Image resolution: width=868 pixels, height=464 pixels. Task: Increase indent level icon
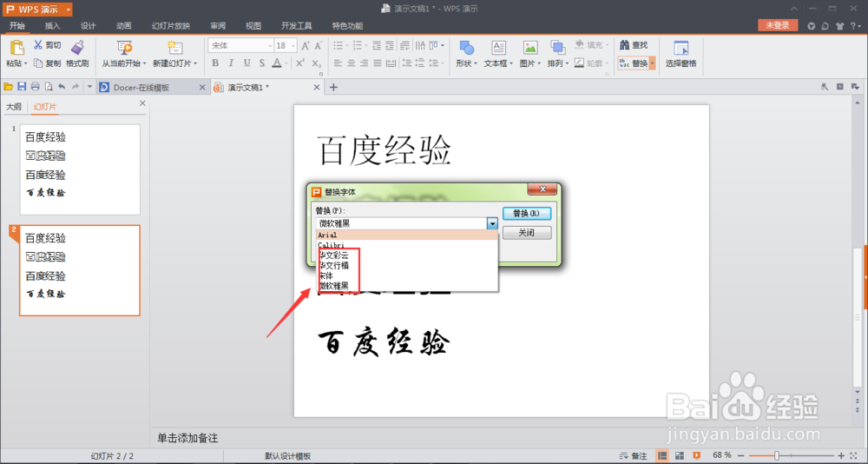[391, 45]
